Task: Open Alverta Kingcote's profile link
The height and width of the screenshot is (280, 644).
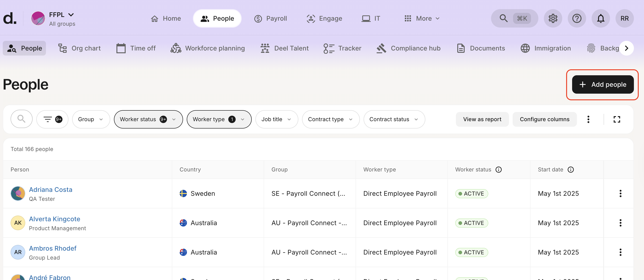Action: click(54, 219)
